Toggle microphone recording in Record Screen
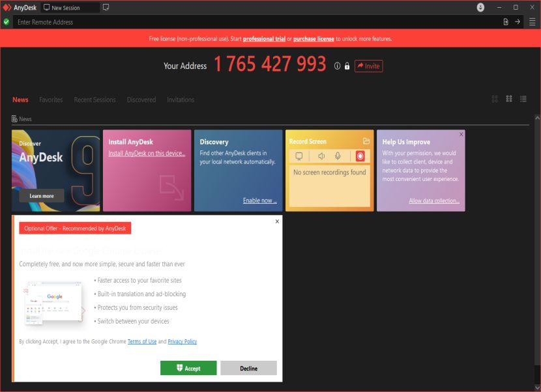The image size is (541, 392). [338, 156]
